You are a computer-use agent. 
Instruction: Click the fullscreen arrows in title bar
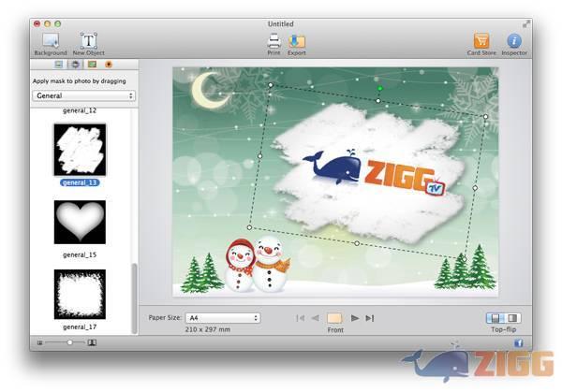pyautogui.click(x=525, y=23)
